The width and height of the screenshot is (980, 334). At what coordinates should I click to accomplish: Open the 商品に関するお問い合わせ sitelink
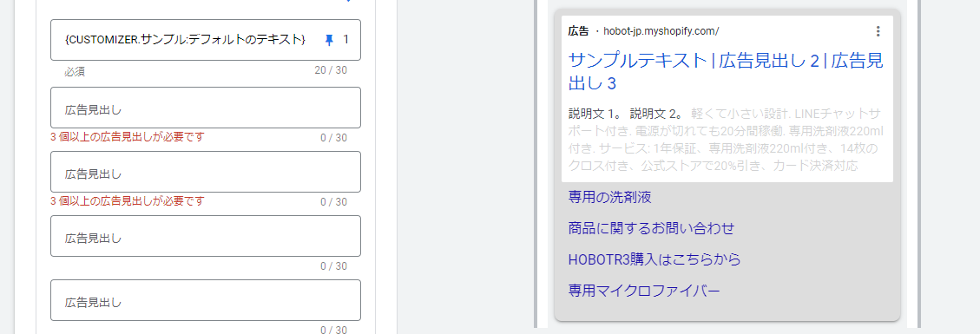[651, 228]
